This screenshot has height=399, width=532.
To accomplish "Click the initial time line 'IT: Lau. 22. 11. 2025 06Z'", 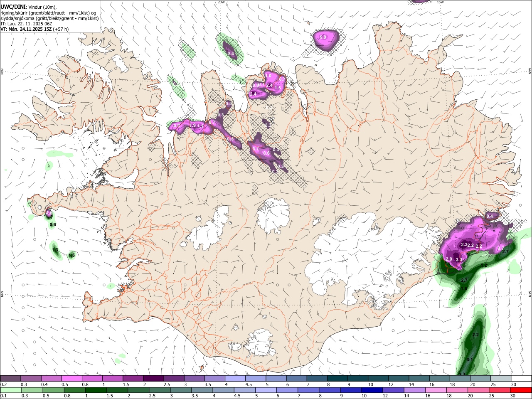I will [x=26, y=24].
